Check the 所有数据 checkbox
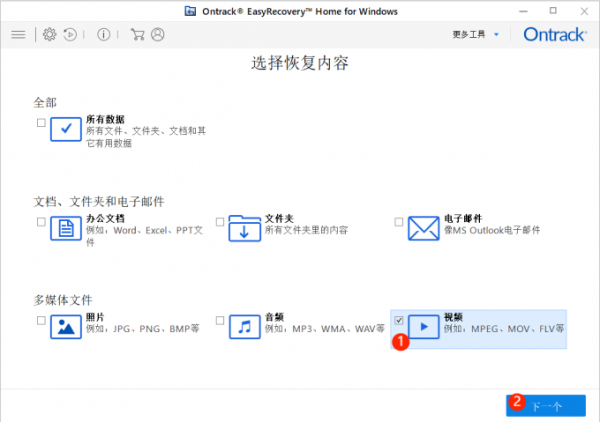The width and height of the screenshot is (600, 422). (41, 123)
